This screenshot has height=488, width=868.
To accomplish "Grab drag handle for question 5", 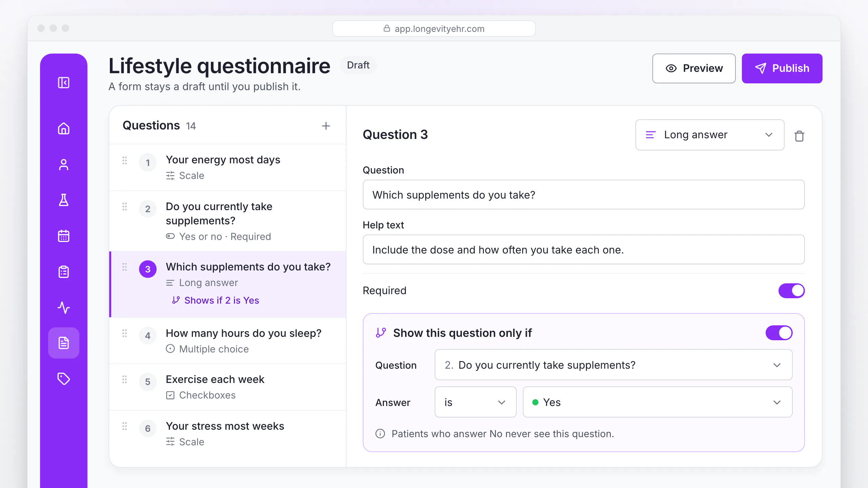I will pos(124,380).
